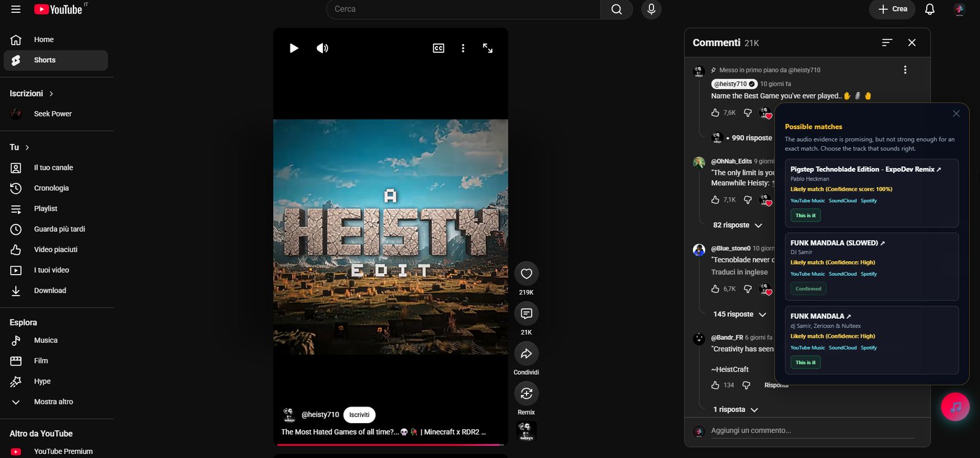The height and width of the screenshot is (458, 980).
Task: Toggle closed captions on the Short
Action: (x=439, y=48)
